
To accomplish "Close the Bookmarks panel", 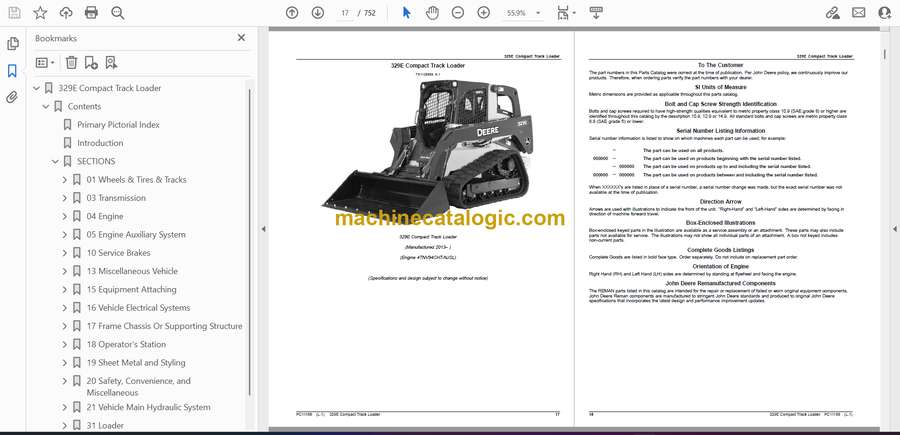I will click(x=241, y=38).
